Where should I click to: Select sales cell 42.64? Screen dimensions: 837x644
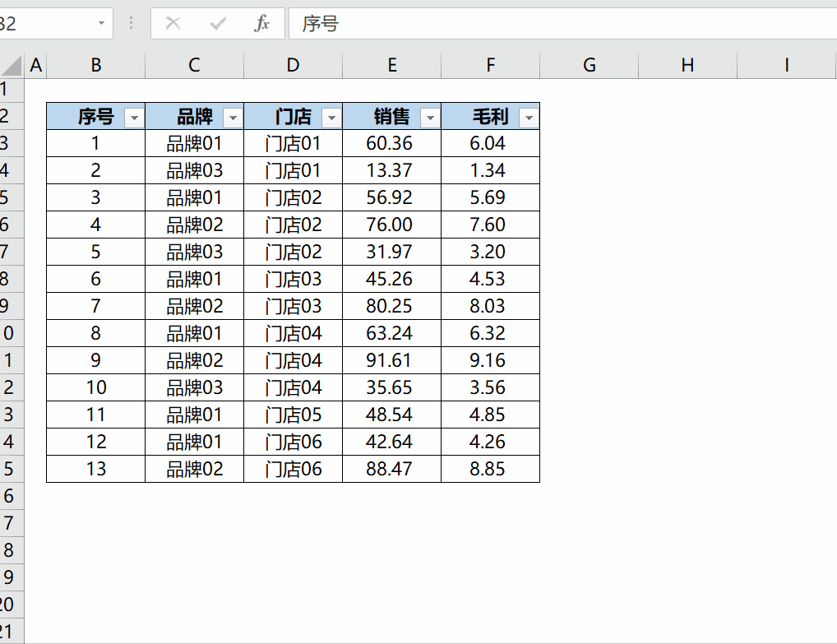(x=392, y=442)
